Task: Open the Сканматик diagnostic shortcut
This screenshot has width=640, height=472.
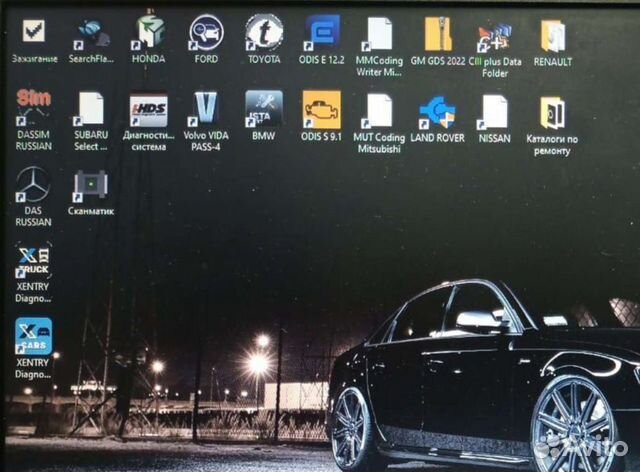Action: click(x=90, y=185)
